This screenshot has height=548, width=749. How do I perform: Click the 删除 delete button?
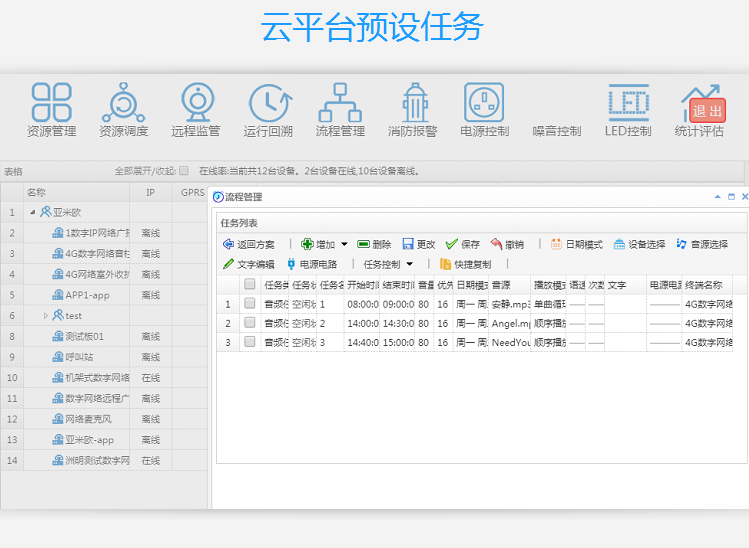(x=374, y=244)
